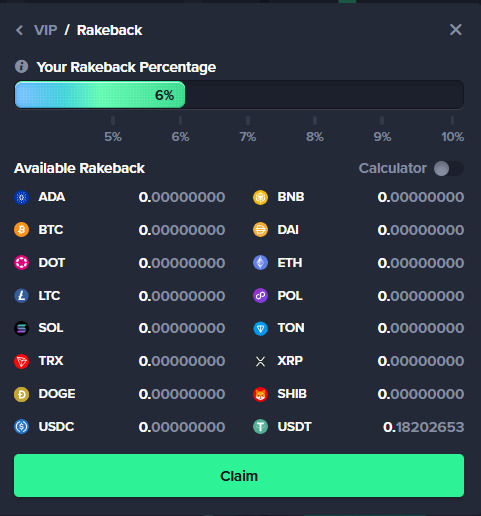Open the VIP breadcrumb link

click(46, 30)
